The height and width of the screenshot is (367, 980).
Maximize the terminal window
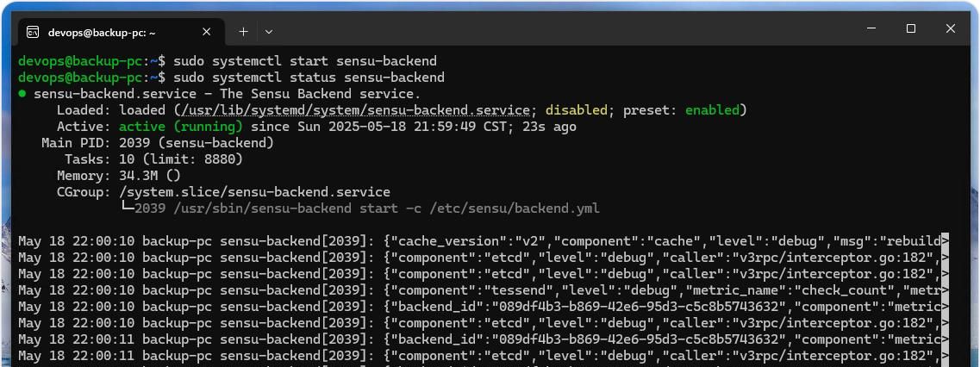[911, 28]
